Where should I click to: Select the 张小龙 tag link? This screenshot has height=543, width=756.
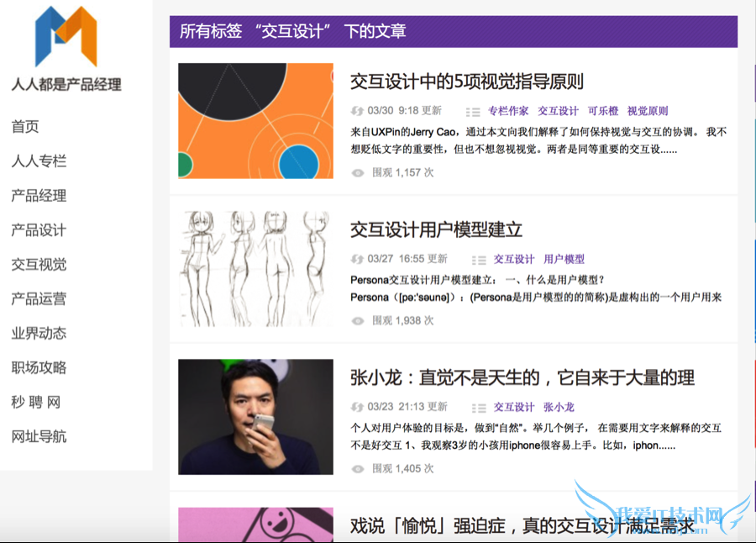[559, 407]
